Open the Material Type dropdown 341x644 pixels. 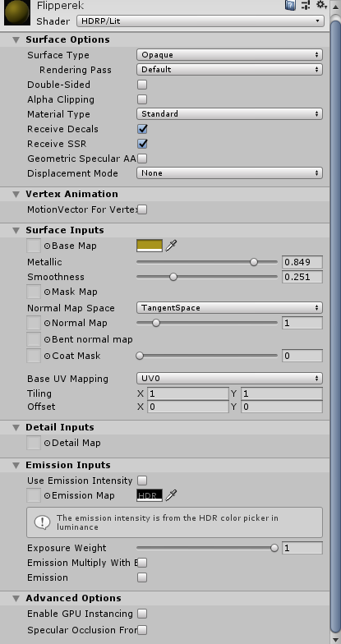pyautogui.click(x=229, y=113)
